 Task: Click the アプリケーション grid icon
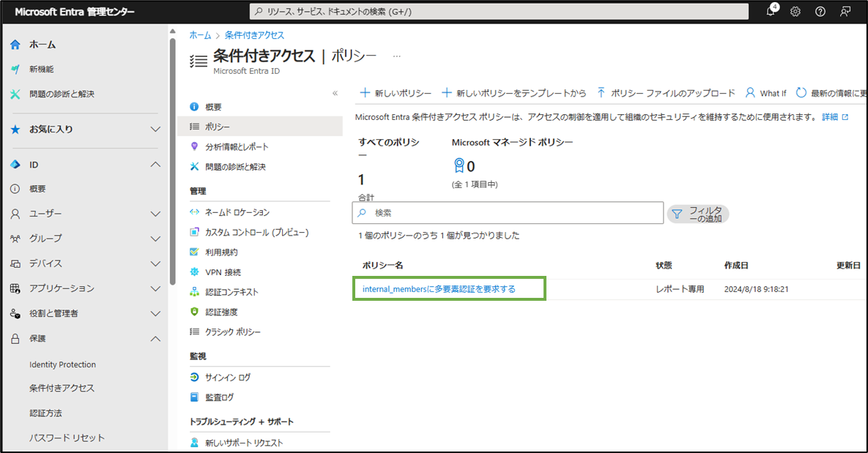coord(15,288)
